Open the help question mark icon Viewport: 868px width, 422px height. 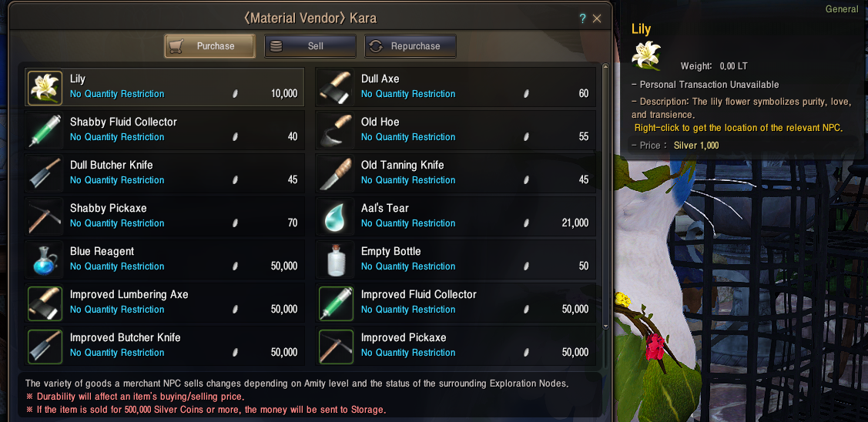[582, 18]
